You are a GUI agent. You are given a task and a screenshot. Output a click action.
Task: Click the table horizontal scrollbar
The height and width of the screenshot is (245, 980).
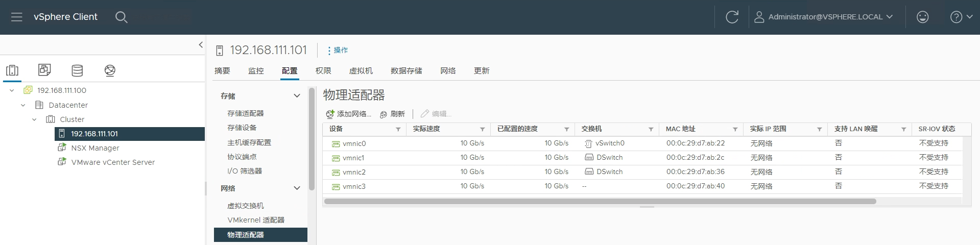[600, 201]
